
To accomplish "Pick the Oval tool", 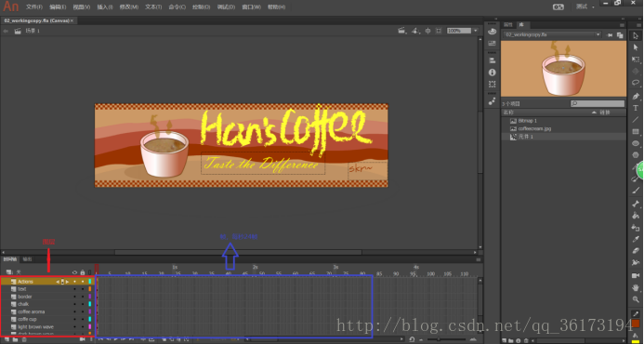I will click(636, 143).
